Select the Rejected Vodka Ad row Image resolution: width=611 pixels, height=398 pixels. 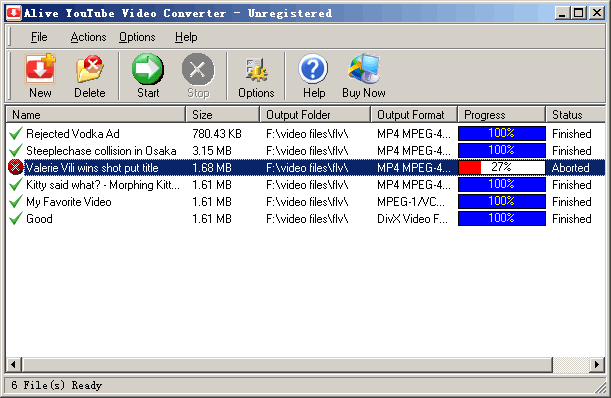pyautogui.click(x=306, y=134)
